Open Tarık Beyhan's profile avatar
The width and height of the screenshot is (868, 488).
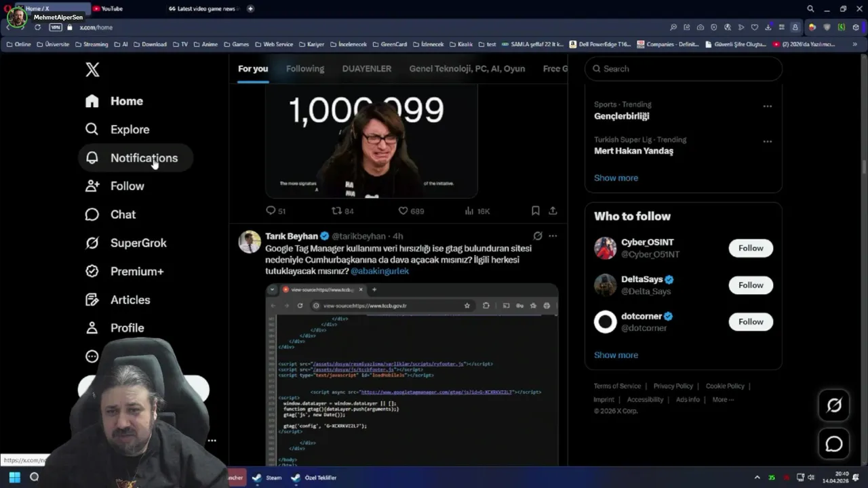(250, 242)
